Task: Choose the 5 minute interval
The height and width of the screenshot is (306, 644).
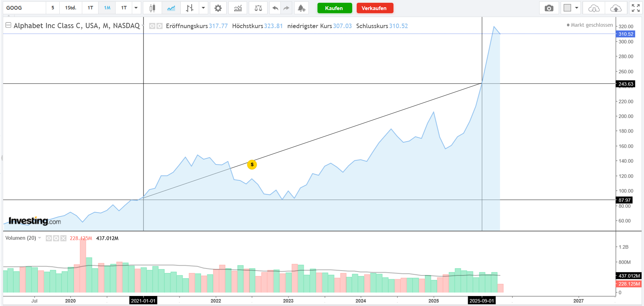Action: tap(53, 8)
